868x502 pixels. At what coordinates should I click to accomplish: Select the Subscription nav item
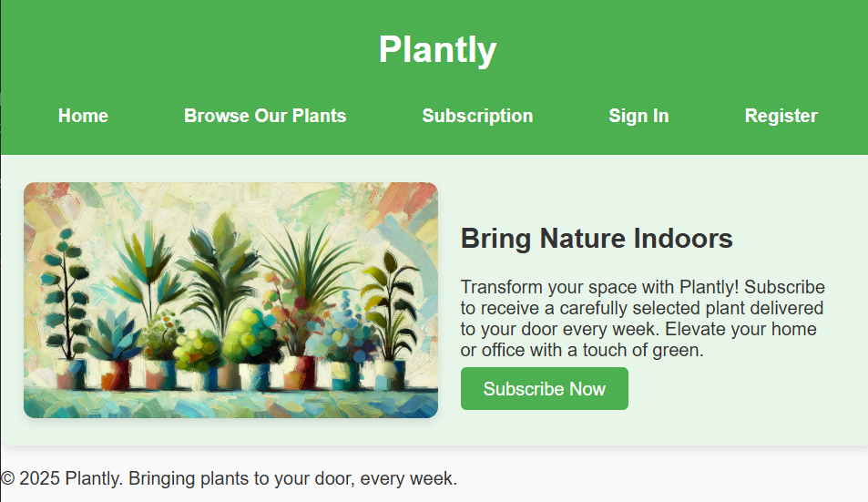477,116
